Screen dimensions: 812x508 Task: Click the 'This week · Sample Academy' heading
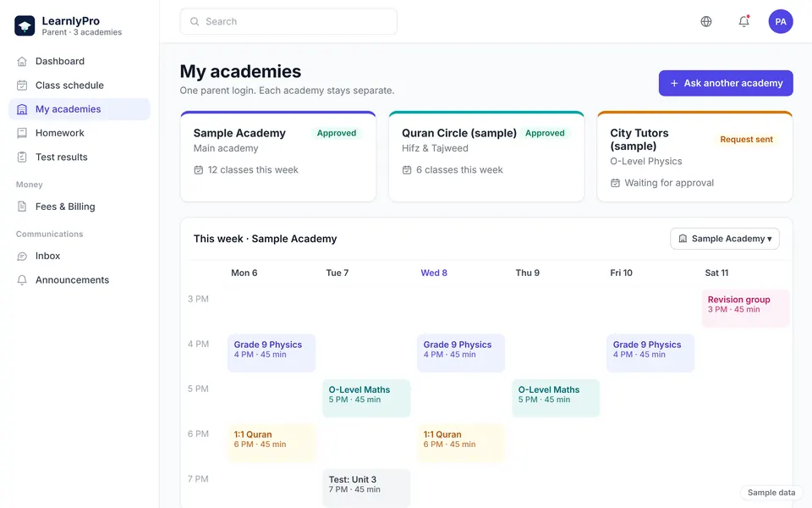tap(265, 239)
